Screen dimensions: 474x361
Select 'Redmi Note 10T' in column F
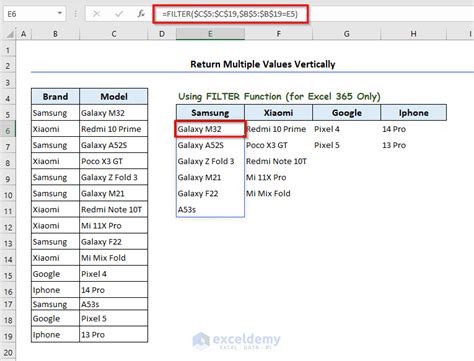coord(278,161)
